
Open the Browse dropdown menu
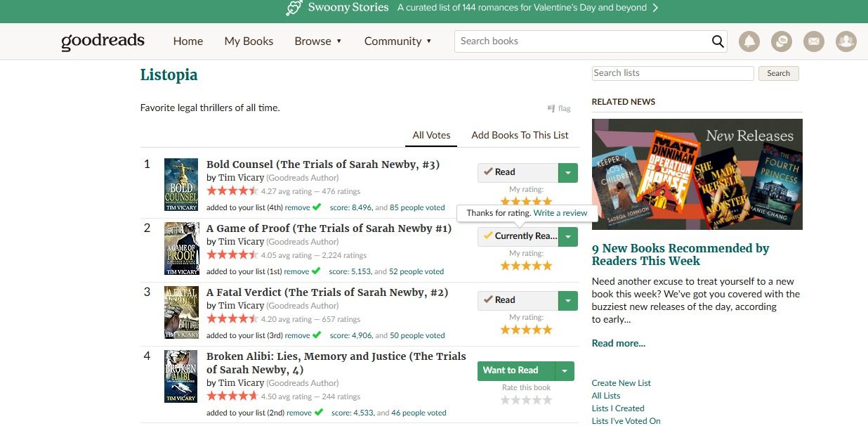click(318, 41)
